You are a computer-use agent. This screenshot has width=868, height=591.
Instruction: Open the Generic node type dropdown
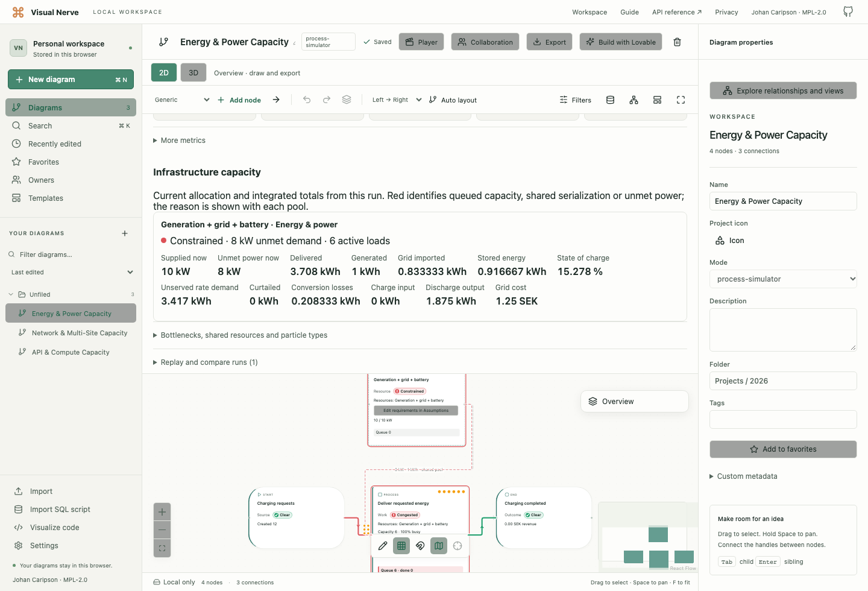pyautogui.click(x=182, y=100)
